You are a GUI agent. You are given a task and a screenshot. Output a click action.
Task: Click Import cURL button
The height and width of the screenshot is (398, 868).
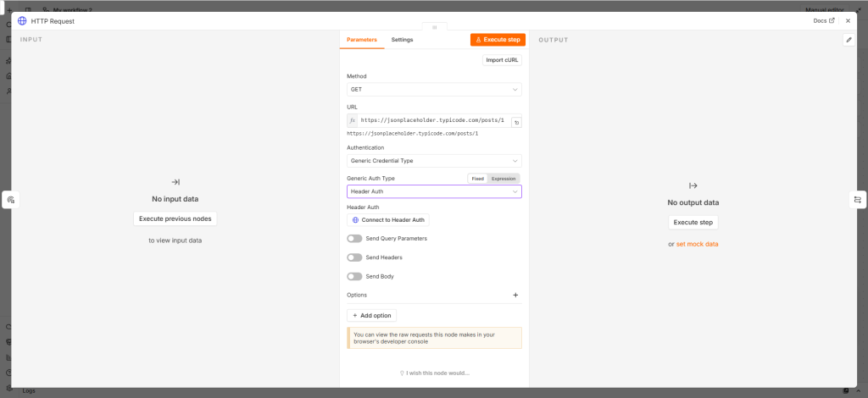[x=502, y=59]
